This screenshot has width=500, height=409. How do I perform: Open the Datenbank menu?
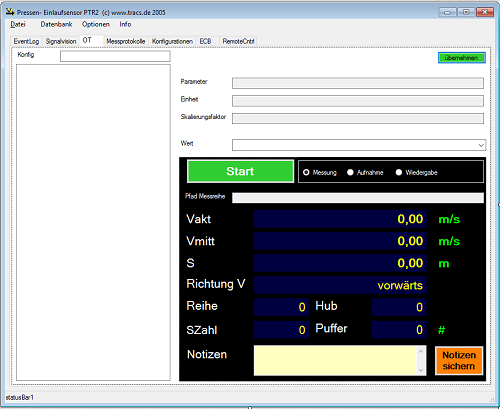tap(56, 24)
